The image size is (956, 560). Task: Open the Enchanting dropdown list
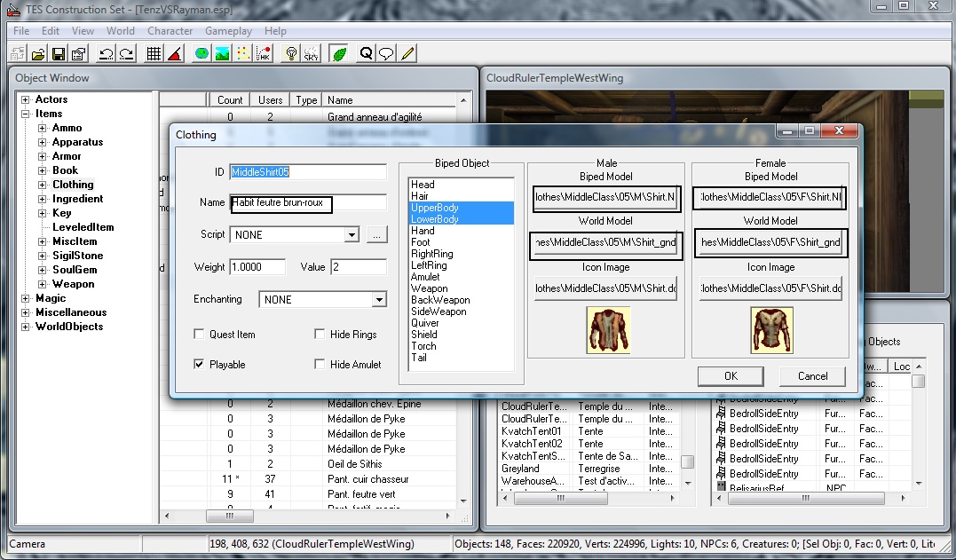379,300
